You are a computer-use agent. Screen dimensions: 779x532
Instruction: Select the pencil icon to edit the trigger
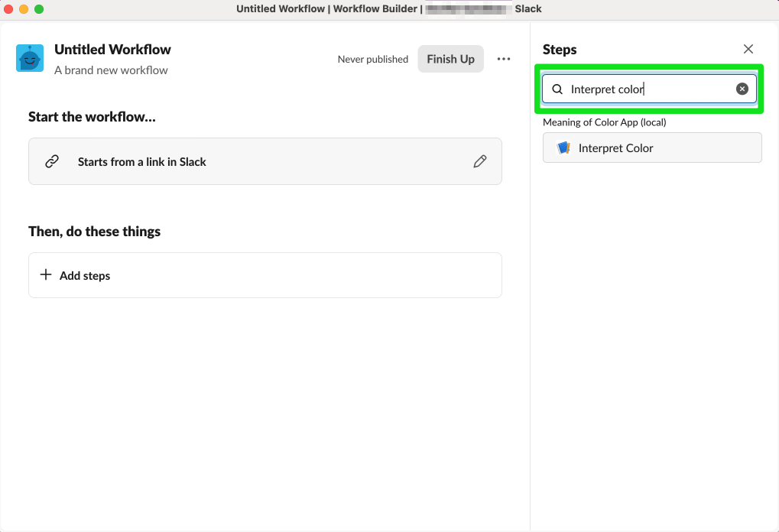coord(480,161)
